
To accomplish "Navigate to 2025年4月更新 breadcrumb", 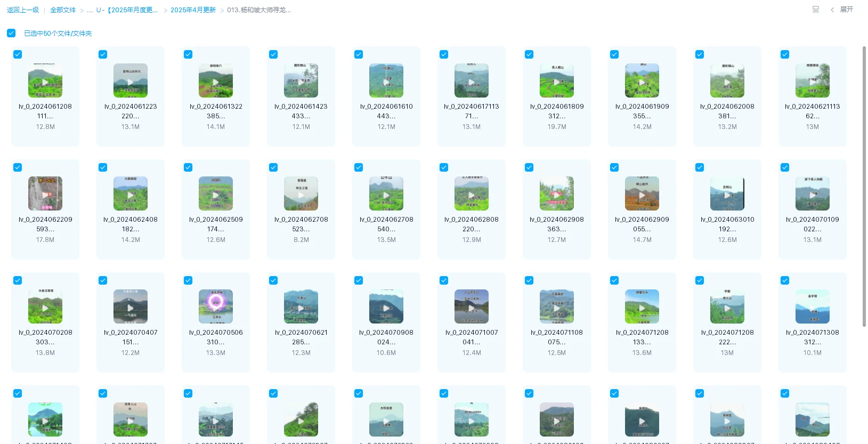I will click(x=193, y=10).
